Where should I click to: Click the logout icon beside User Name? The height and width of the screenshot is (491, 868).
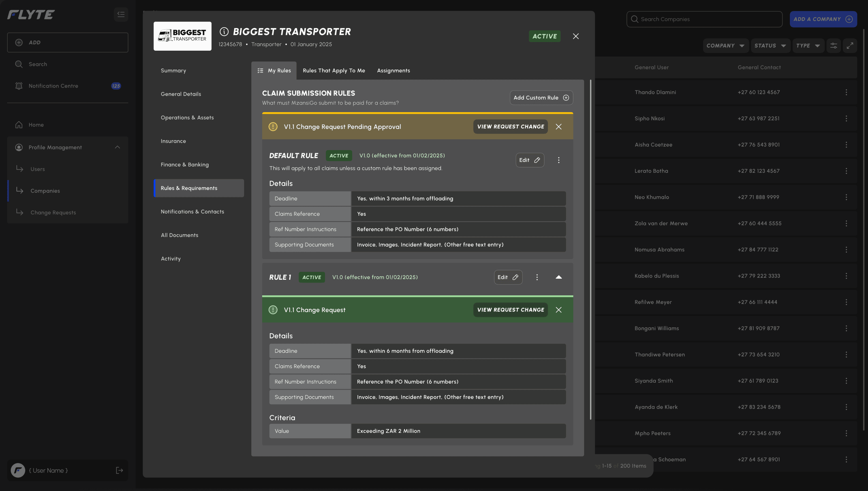tap(119, 470)
